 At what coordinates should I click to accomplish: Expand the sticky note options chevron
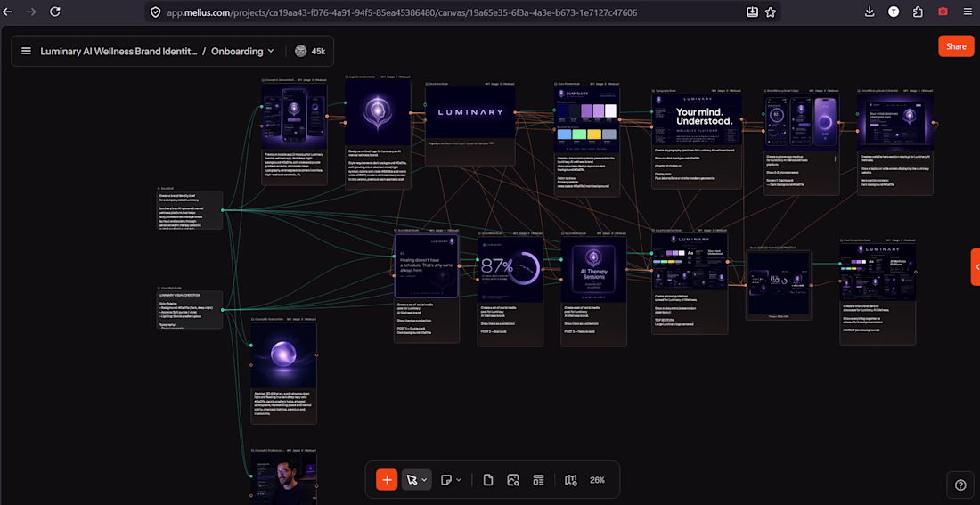(459, 480)
